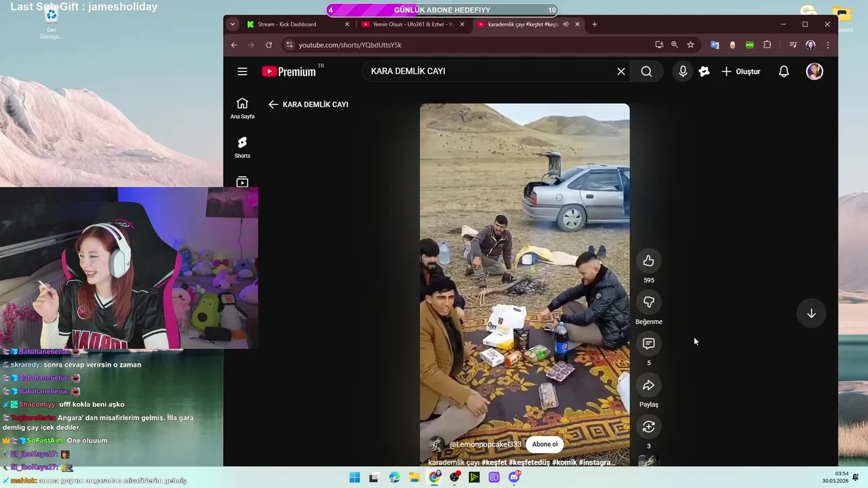Screen dimensions: 868x488
Task: Open Subscriptions icon below Shorts in sidebar
Action: 242,182
